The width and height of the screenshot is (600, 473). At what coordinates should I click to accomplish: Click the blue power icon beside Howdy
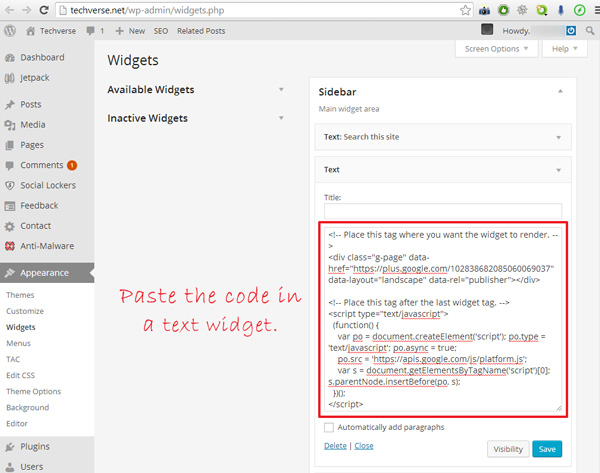click(x=571, y=31)
